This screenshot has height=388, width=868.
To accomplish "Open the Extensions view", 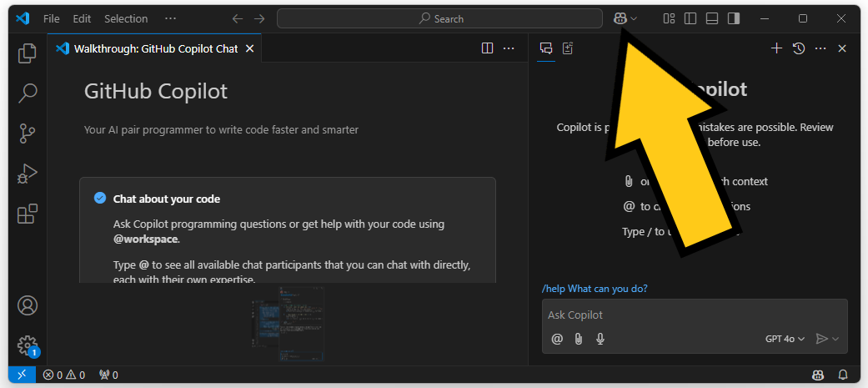I will [x=28, y=214].
